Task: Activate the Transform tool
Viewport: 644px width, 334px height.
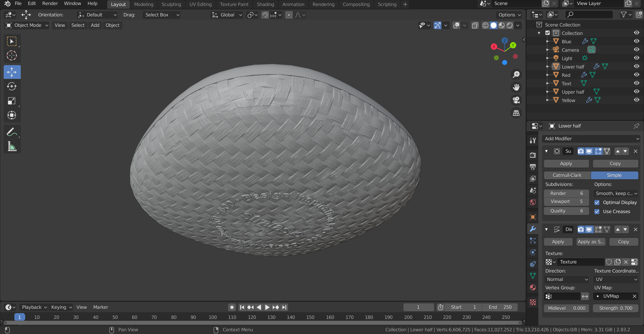Action: [x=12, y=115]
